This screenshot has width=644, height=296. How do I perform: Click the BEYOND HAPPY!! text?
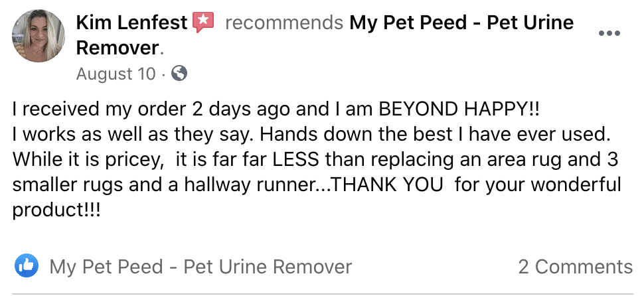click(458, 110)
